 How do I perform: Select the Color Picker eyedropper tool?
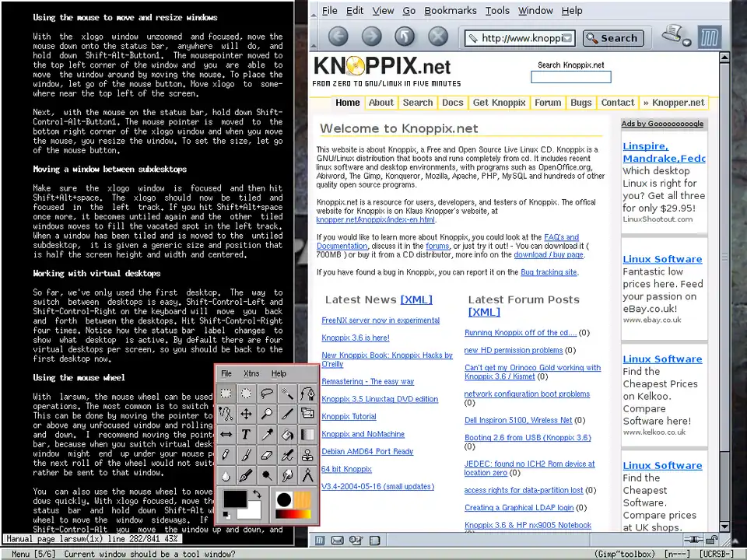[x=266, y=435]
